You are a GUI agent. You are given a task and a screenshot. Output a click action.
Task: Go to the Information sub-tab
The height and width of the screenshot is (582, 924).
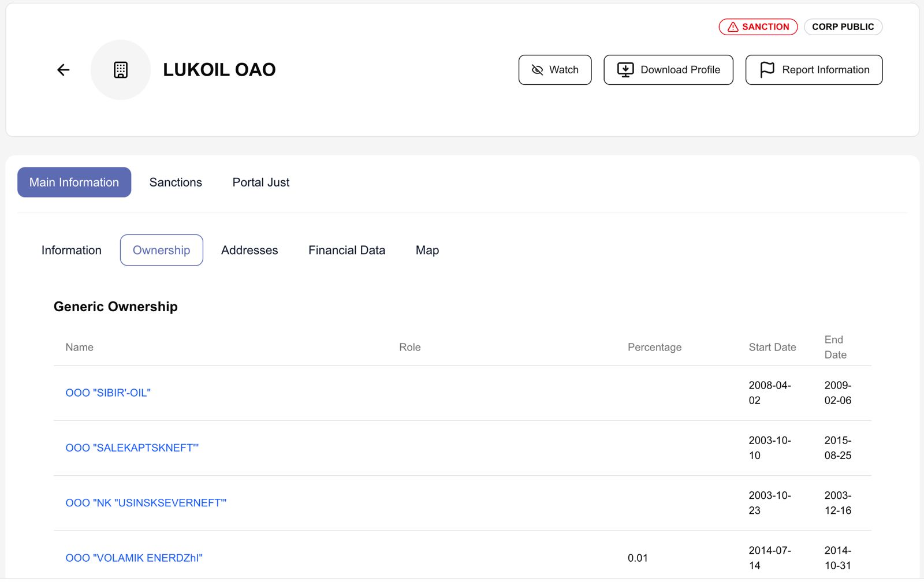click(72, 251)
